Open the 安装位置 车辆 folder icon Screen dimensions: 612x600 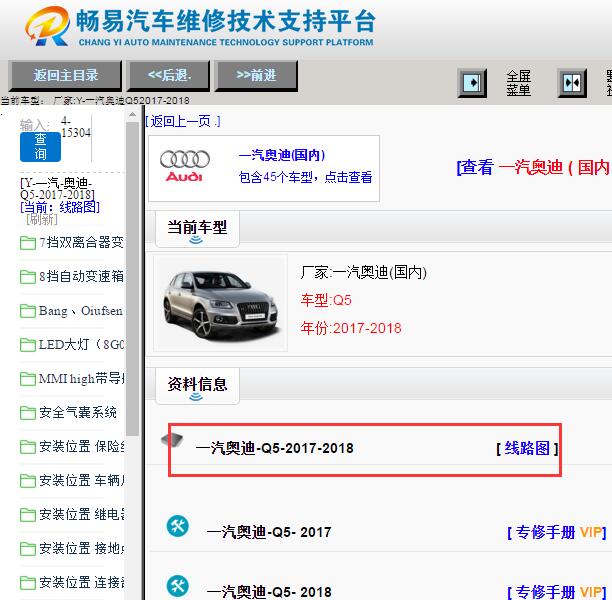28,481
